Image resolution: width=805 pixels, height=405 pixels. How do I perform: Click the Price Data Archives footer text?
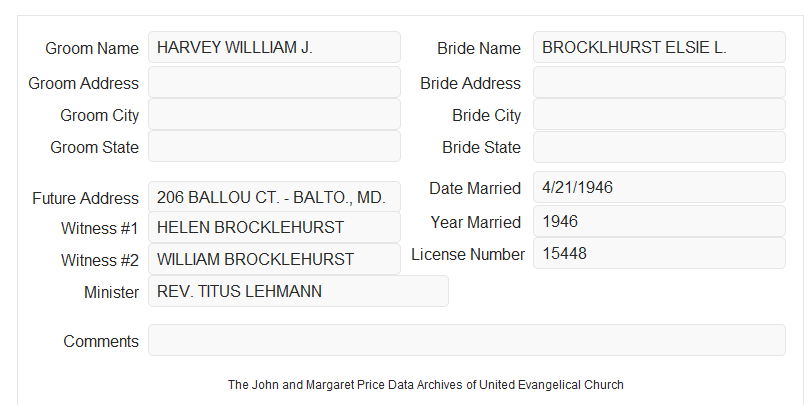(426, 385)
